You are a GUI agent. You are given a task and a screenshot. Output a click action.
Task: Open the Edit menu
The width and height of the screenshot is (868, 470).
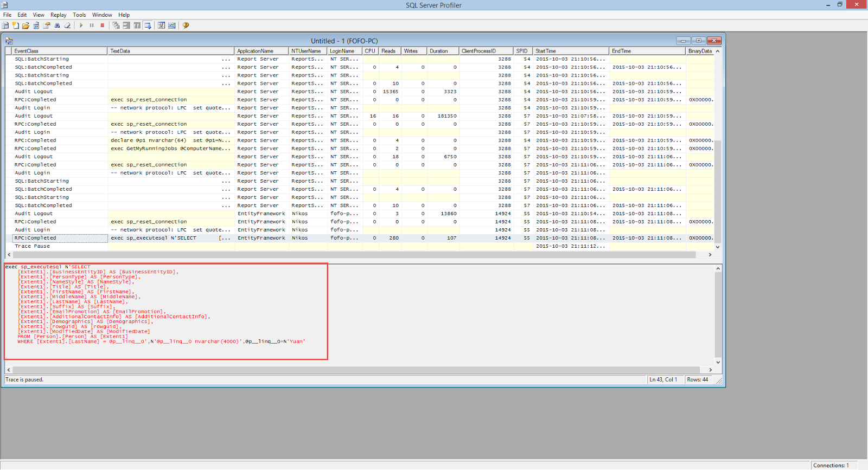22,15
